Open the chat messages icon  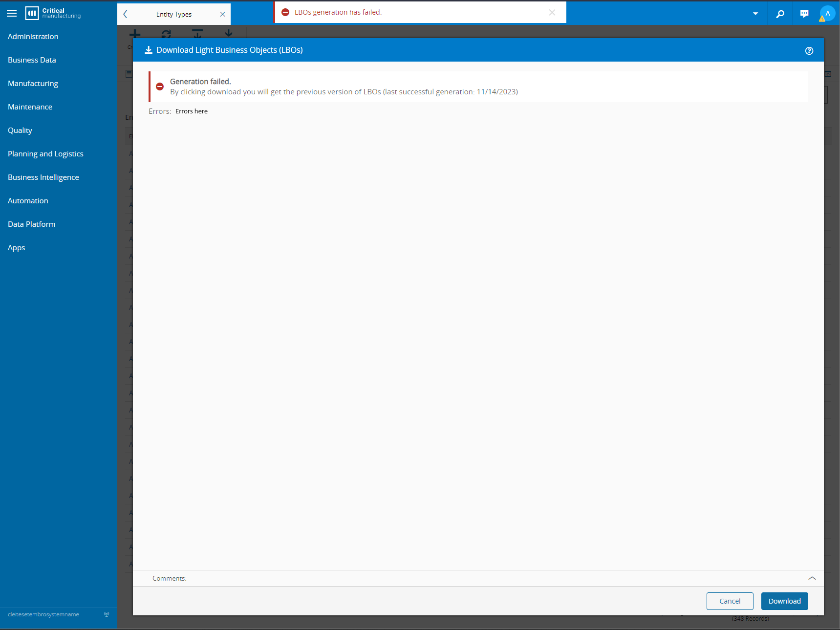click(x=804, y=14)
